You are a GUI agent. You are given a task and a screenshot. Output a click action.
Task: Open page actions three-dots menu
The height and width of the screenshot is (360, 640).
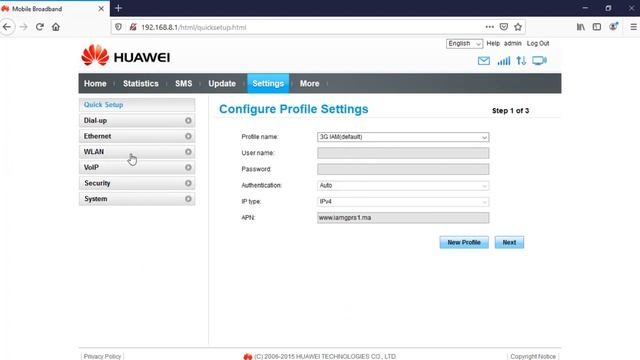(x=489, y=27)
